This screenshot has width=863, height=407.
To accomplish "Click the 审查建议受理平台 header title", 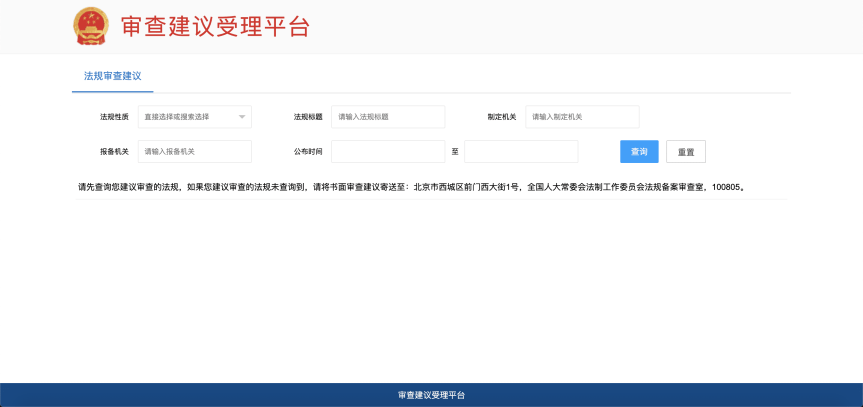I will tap(214, 27).
